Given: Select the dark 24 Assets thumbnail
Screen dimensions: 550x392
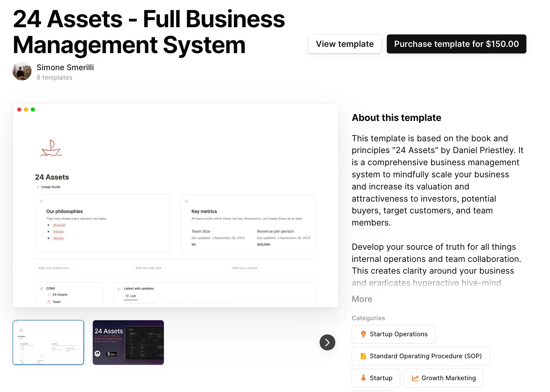Looking at the screenshot, I should click(x=128, y=343).
